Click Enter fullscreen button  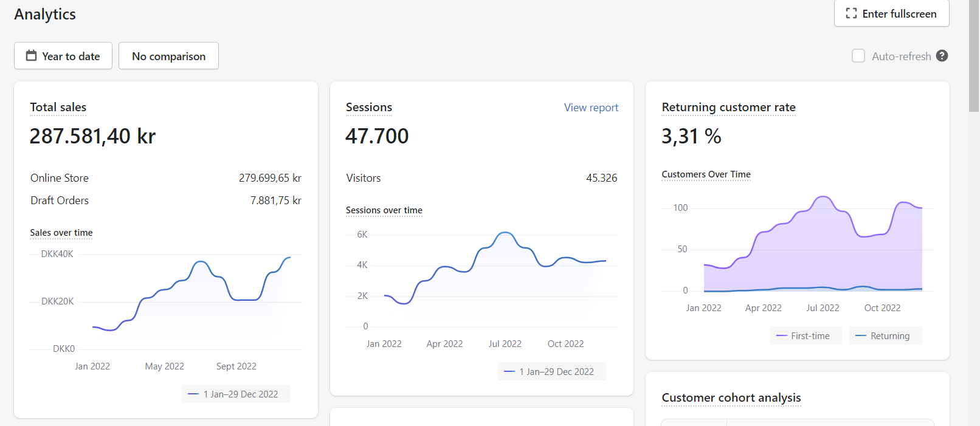891,13
